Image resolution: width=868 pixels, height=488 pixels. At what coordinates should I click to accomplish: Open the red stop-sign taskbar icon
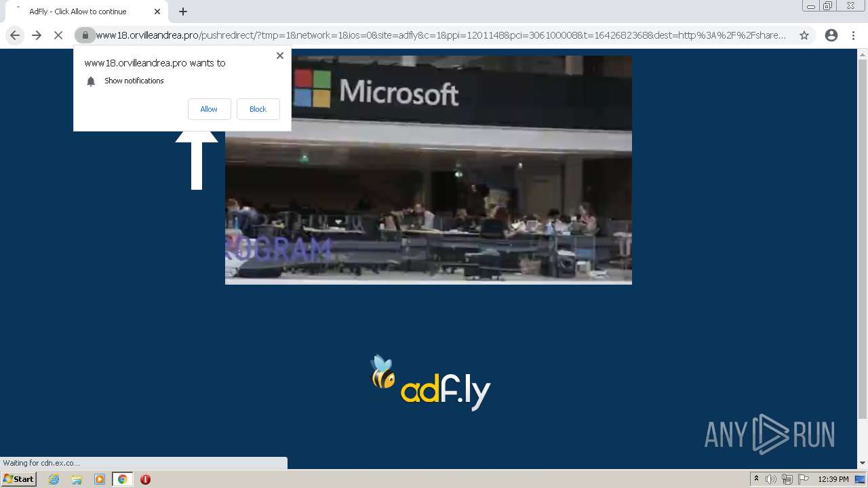145,479
